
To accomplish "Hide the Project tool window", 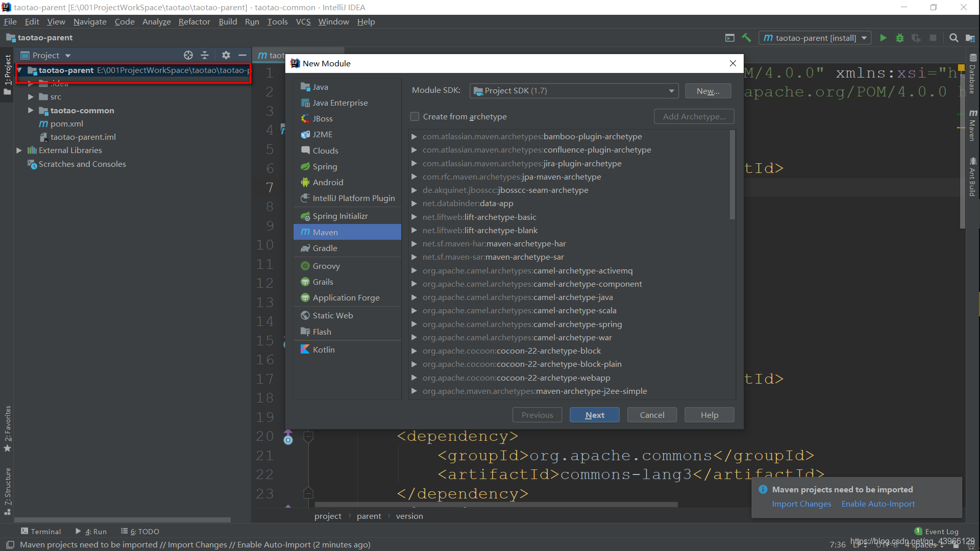I will click(242, 55).
